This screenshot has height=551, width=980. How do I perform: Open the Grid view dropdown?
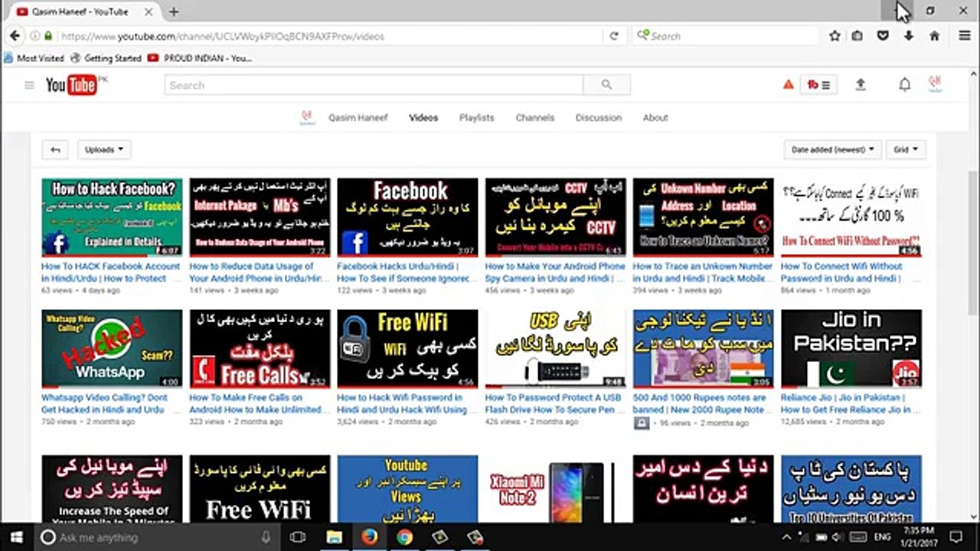click(x=906, y=150)
